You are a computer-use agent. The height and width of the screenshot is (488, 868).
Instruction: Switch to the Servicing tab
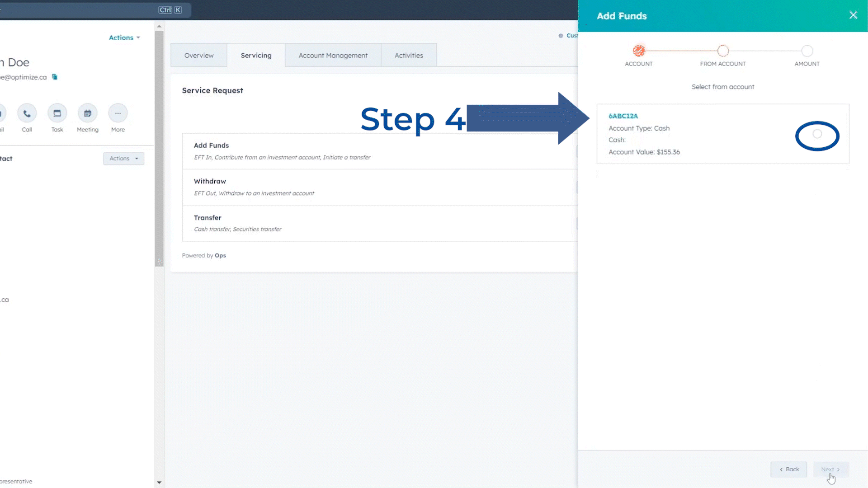point(256,55)
